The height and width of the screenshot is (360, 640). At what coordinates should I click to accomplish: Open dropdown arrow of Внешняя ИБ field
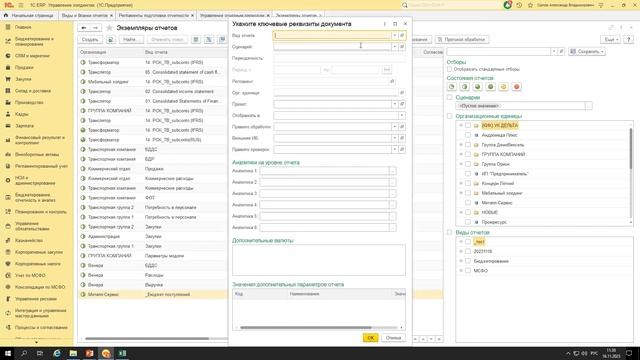point(395,138)
